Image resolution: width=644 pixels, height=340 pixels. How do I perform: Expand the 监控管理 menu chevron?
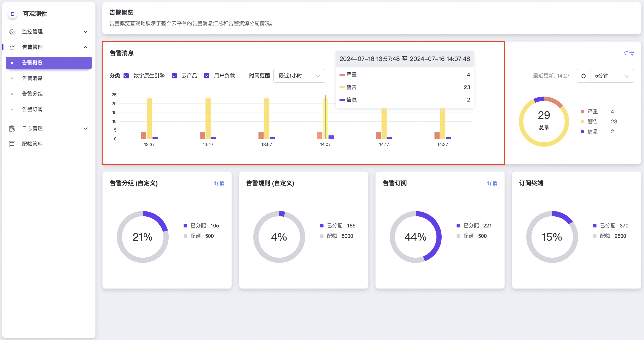click(86, 32)
